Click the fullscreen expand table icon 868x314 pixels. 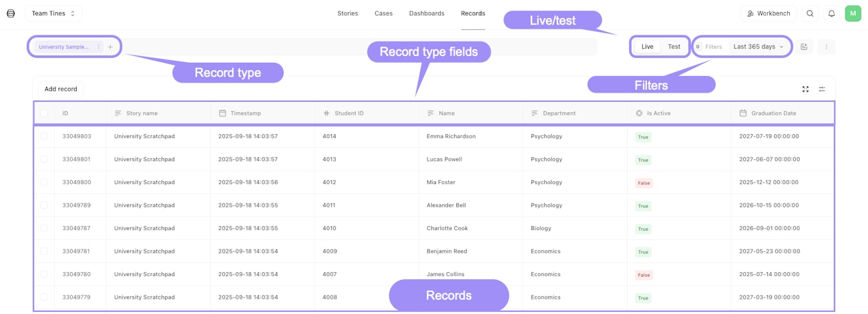click(805, 89)
